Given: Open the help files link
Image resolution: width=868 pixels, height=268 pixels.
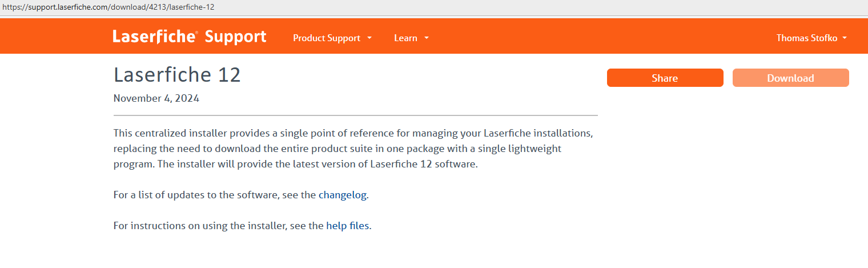Looking at the screenshot, I should [x=348, y=226].
